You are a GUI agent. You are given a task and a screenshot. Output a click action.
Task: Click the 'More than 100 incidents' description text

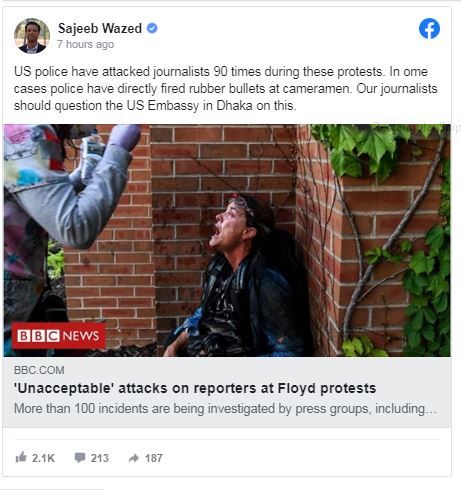225,409
